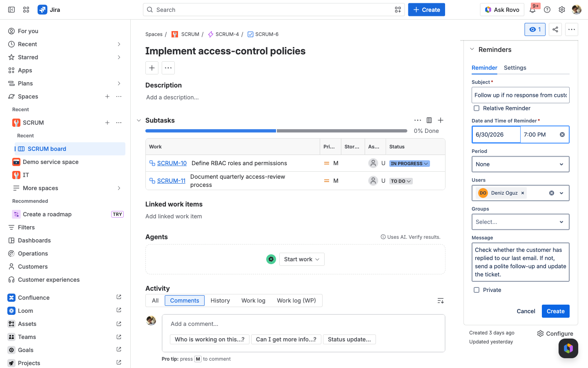Switch to the Settings tab in Reminders
This screenshot has width=588, height=368.
pyautogui.click(x=515, y=68)
